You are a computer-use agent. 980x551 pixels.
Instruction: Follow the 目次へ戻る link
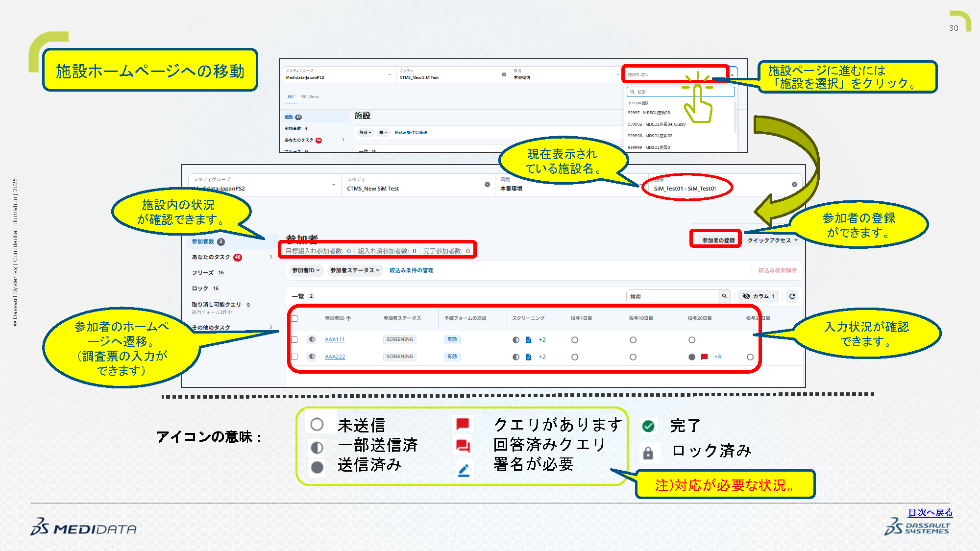pyautogui.click(x=930, y=513)
